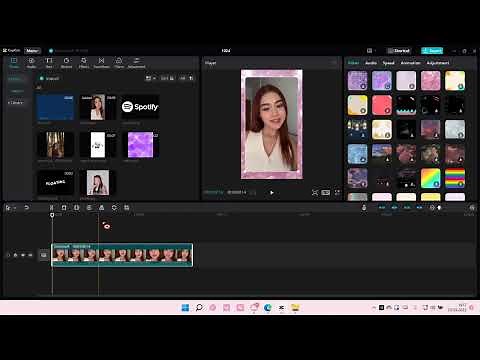Open the Adjustment tab in top toolbar
The image size is (480, 360).
pos(136,62)
